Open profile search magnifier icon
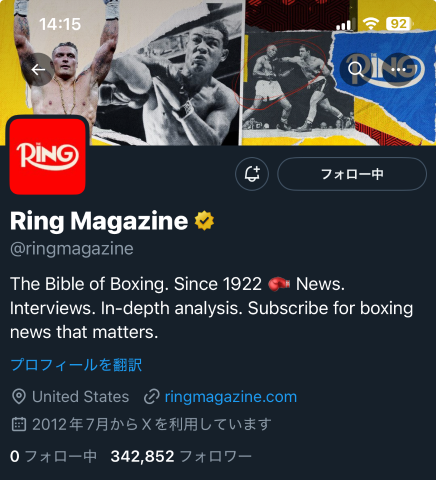Viewport: 436px width, 480px height. click(x=356, y=70)
